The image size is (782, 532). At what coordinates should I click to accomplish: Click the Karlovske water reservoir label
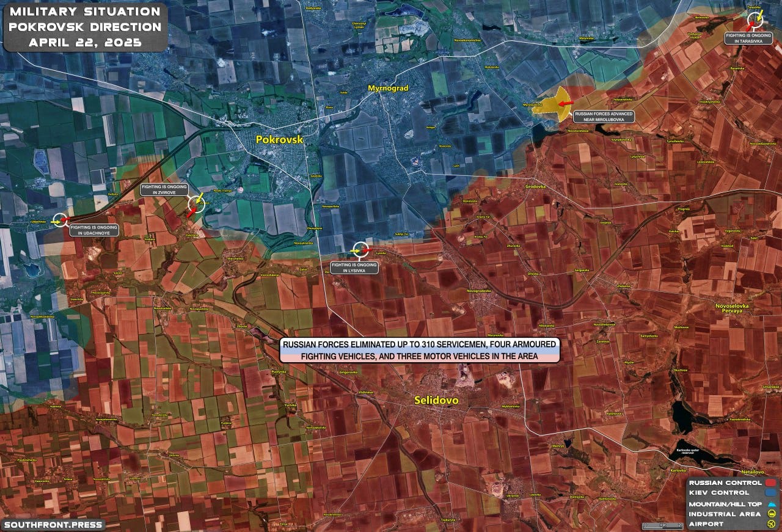[x=688, y=452]
